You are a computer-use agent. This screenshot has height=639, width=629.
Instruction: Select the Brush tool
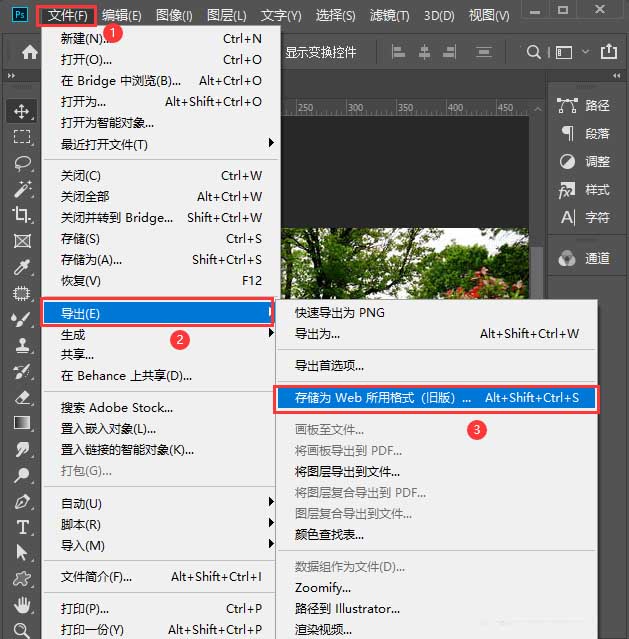21,320
